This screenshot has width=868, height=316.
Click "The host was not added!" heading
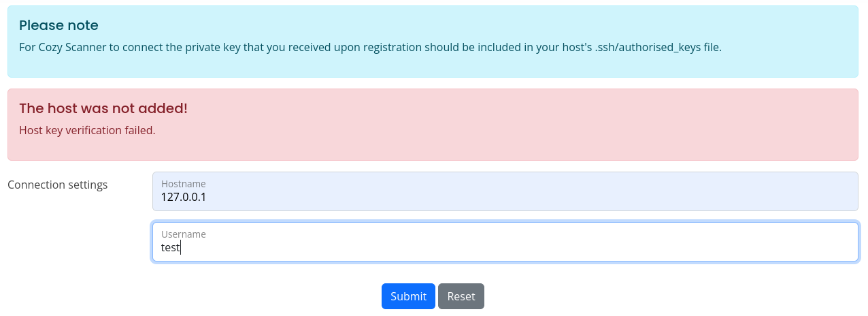[103, 108]
